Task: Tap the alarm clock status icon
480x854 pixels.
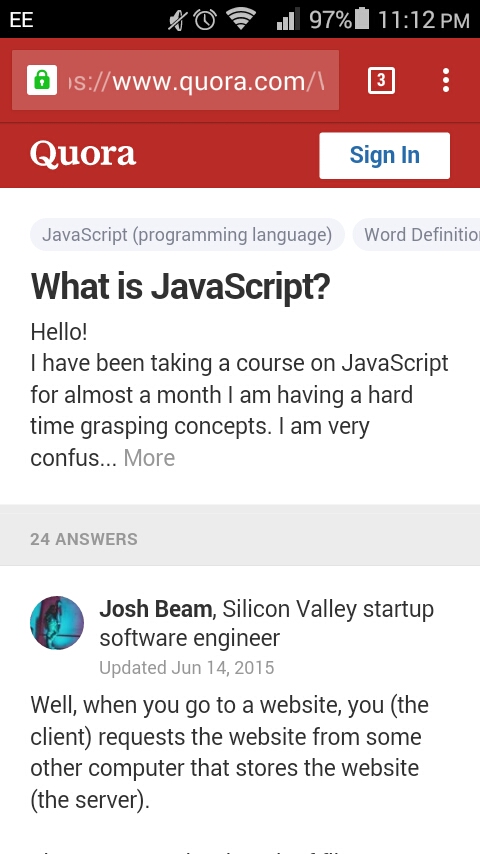Action: pyautogui.click(x=205, y=20)
